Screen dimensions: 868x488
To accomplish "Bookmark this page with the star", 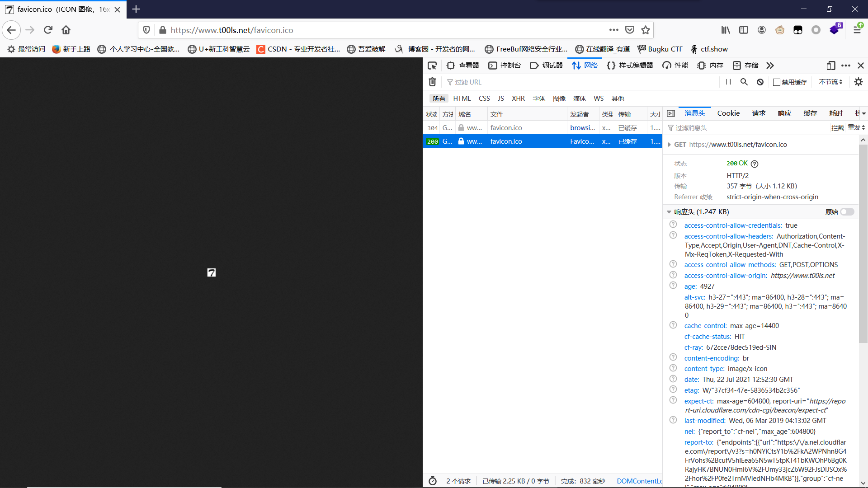I will [646, 30].
